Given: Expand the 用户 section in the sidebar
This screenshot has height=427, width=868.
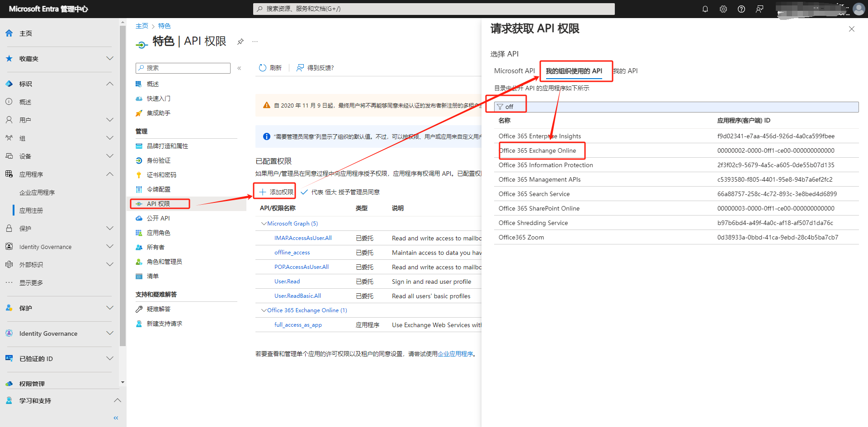Looking at the screenshot, I should (x=110, y=120).
